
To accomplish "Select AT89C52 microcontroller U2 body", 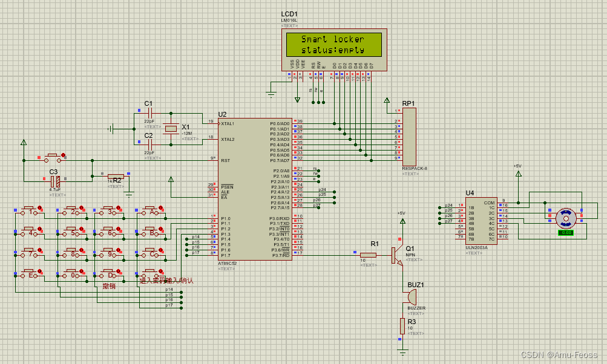I will (255, 189).
